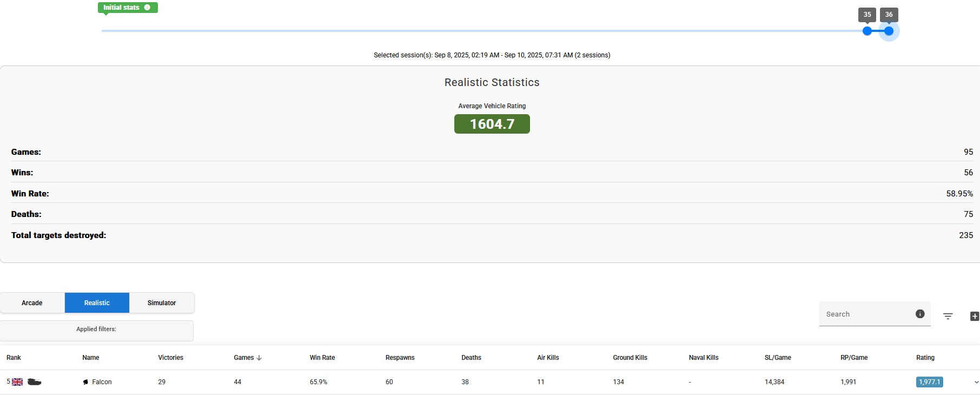Switch to the Simulator mode
This screenshot has width=980, height=395.
pyautogui.click(x=162, y=303)
